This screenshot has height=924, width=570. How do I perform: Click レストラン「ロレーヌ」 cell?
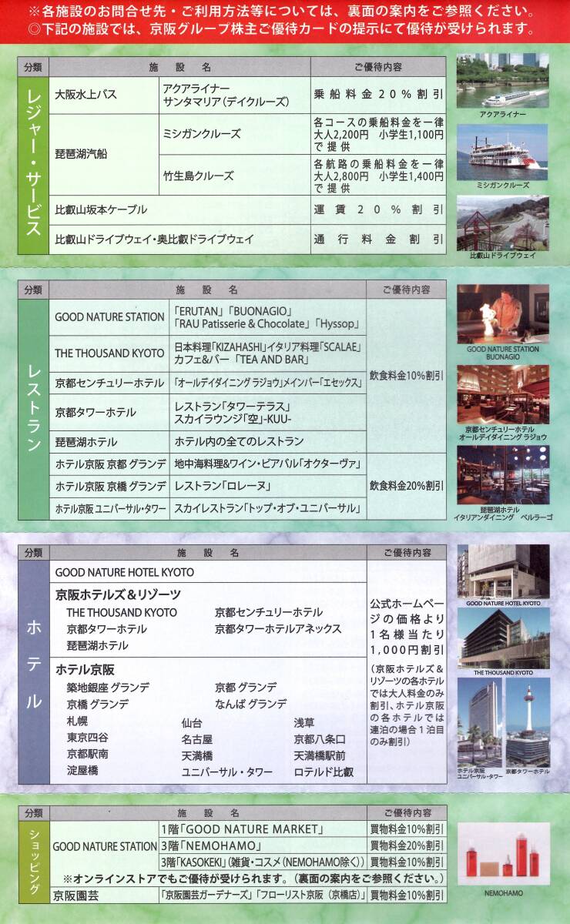point(268,487)
